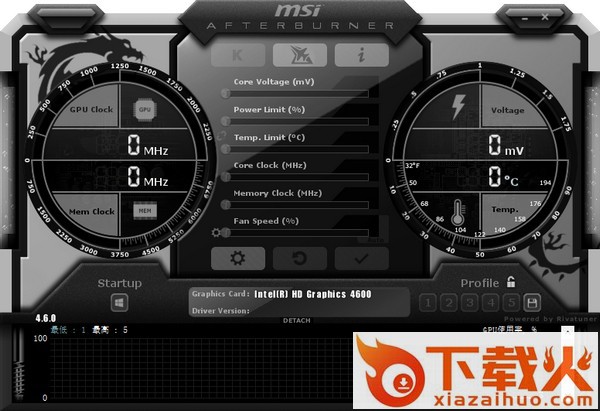Image resolution: width=600 pixels, height=411 pixels.
Task: Select profile slot 1
Action: click(x=428, y=303)
